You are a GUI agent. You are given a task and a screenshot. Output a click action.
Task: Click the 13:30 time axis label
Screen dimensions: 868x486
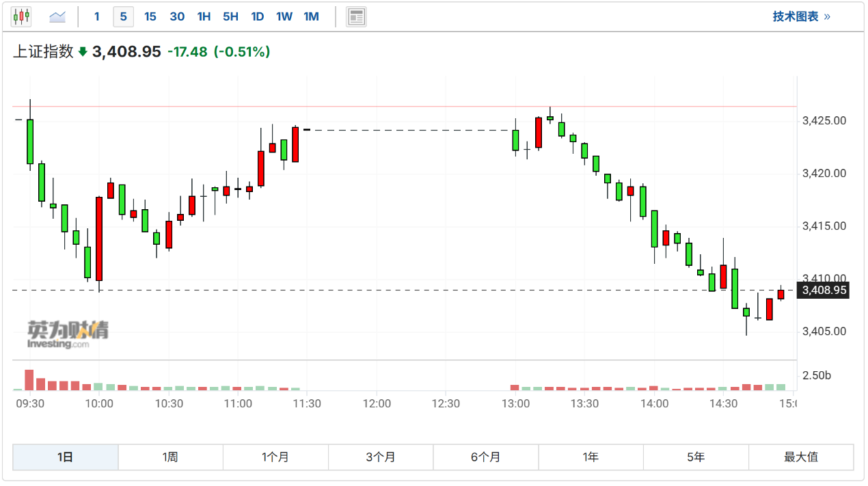pyautogui.click(x=584, y=403)
